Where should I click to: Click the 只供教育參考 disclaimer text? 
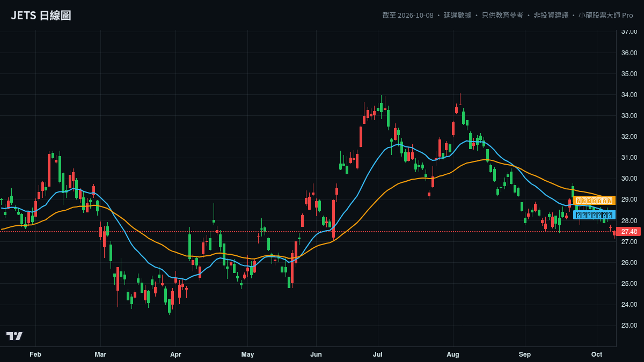pos(502,15)
